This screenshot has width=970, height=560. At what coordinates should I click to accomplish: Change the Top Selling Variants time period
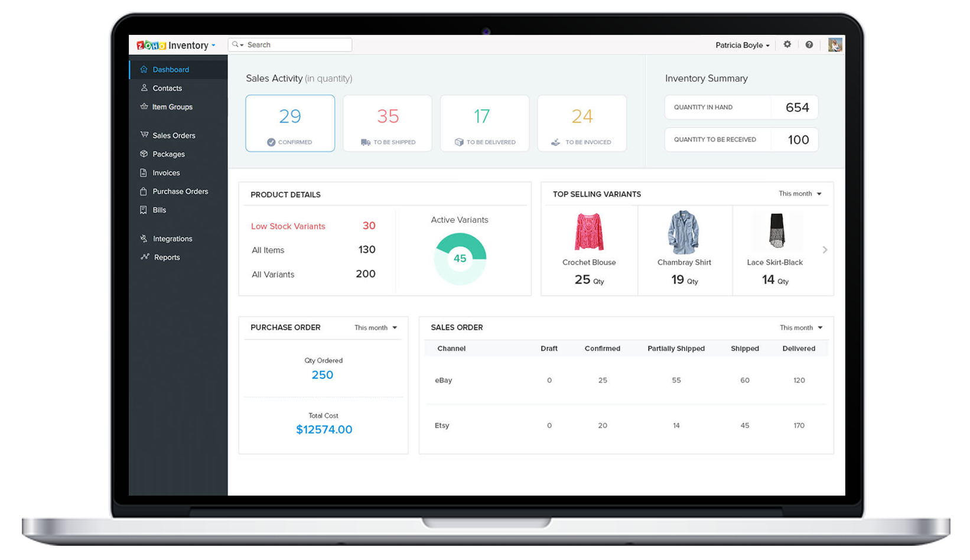(799, 194)
